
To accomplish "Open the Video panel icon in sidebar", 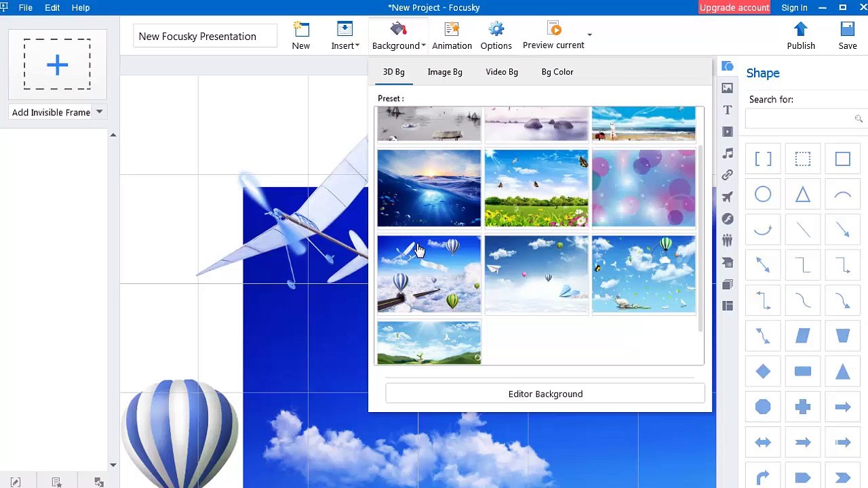I will (728, 131).
